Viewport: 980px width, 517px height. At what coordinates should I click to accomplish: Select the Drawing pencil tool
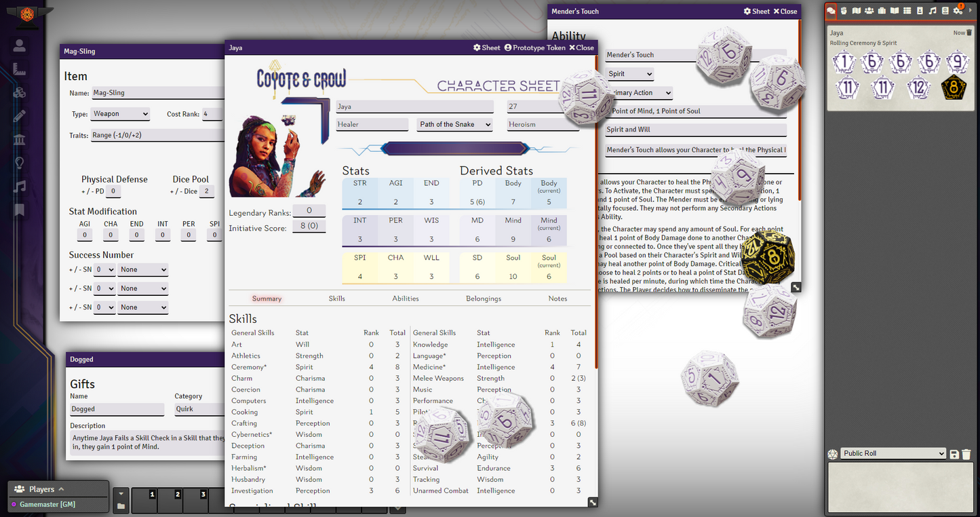pyautogui.click(x=20, y=116)
